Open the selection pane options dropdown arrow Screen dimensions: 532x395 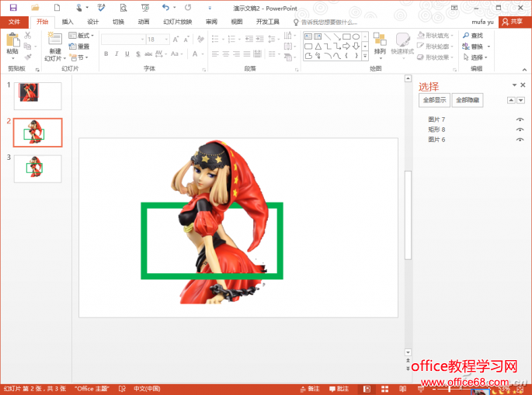pyautogui.click(x=513, y=85)
